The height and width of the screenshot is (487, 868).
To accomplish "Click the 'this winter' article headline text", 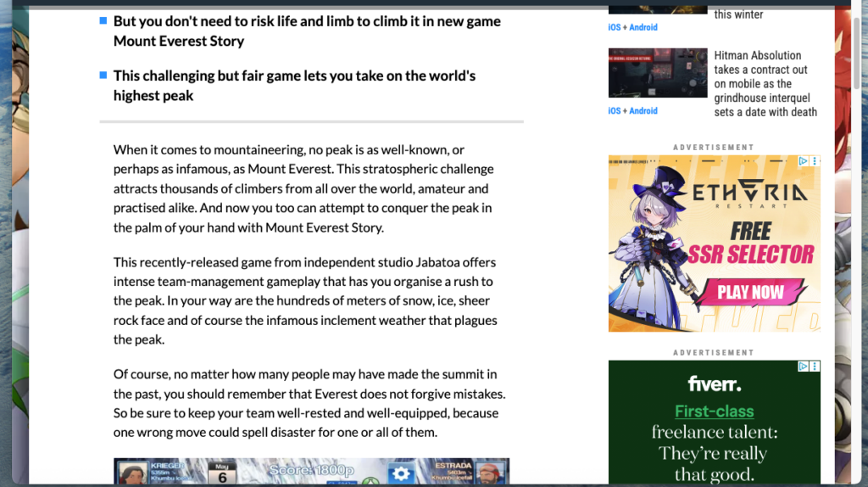I will click(x=738, y=14).
